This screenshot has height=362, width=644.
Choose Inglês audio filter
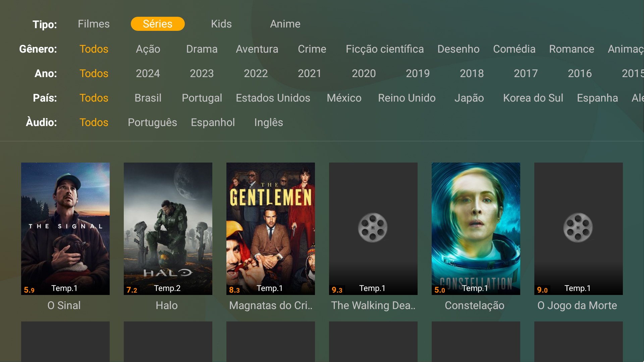pos(269,122)
